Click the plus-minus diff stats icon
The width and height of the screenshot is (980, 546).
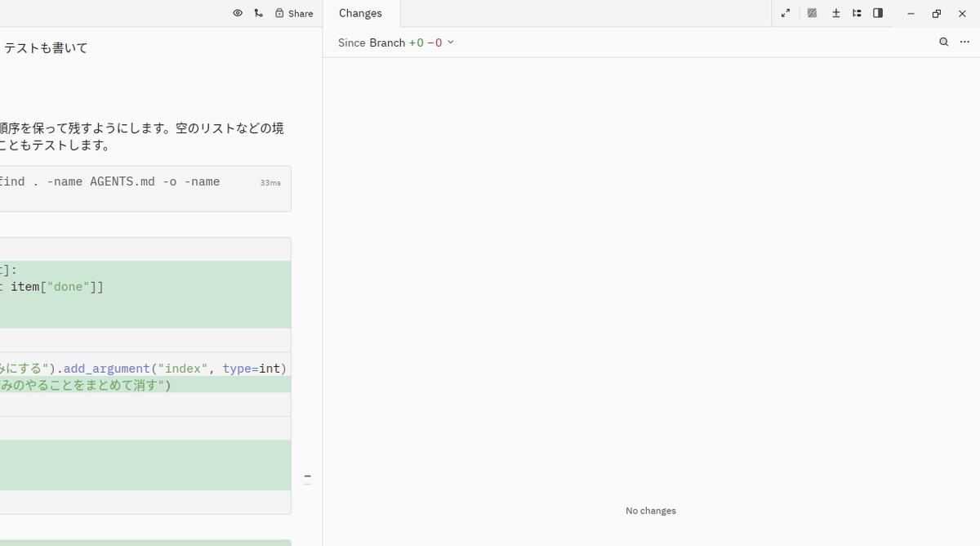[835, 13]
